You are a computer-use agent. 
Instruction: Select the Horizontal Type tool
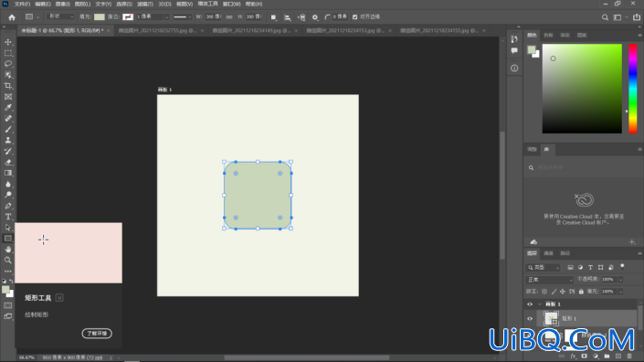pos(8,217)
